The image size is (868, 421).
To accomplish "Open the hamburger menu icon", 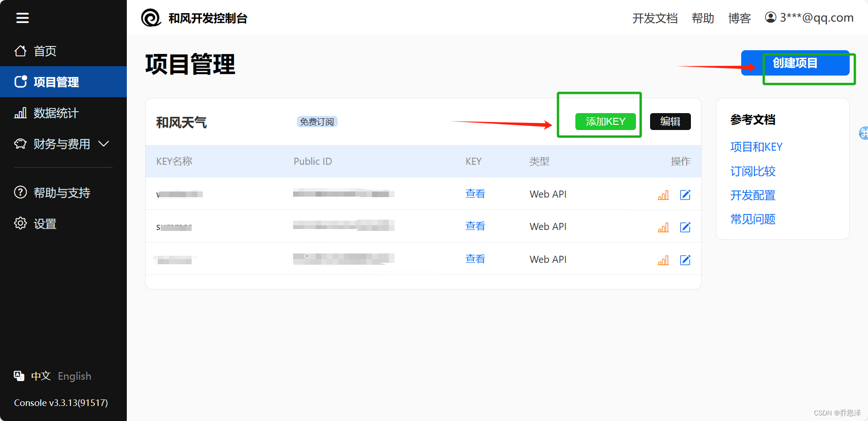I will click(23, 18).
